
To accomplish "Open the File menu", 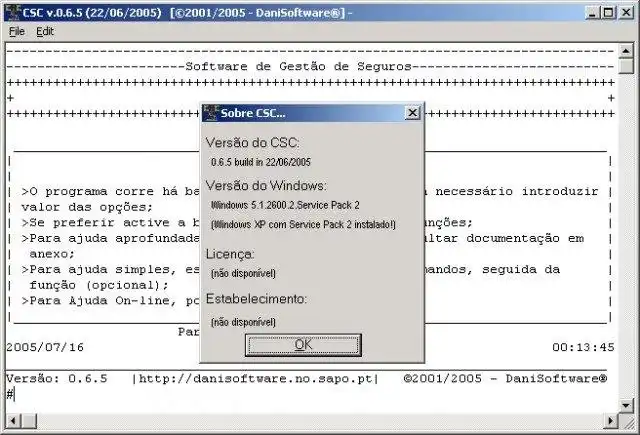I will (17, 31).
